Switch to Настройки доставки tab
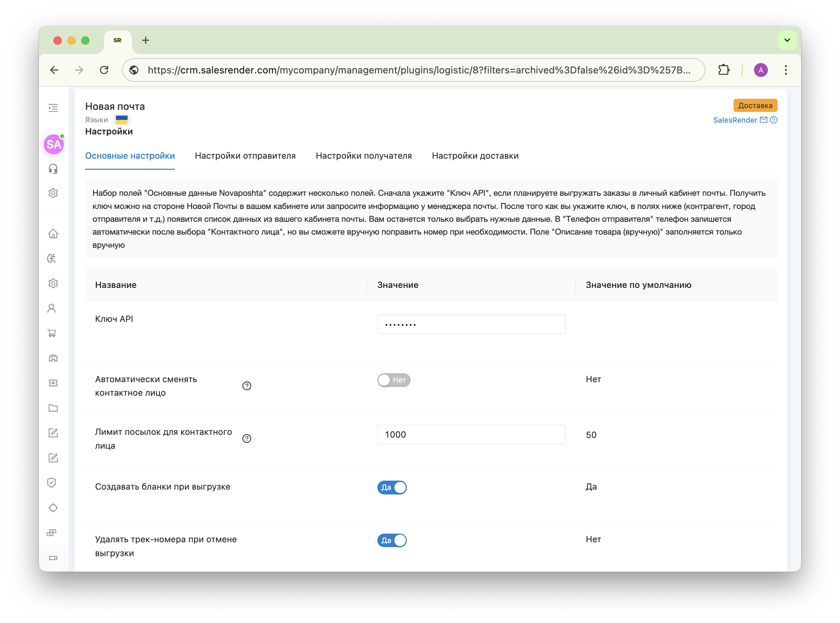Image resolution: width=840 pixels, height=623 pixels. [475, 156]
